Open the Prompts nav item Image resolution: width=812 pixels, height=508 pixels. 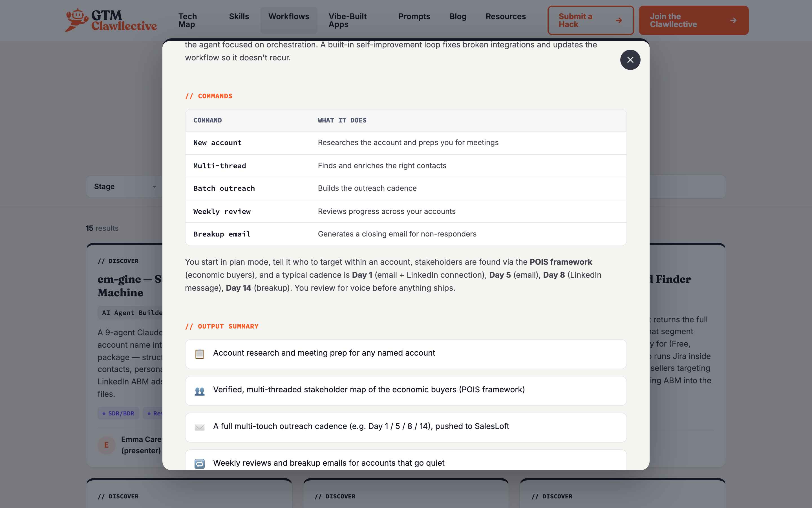(x=414, y=16)
